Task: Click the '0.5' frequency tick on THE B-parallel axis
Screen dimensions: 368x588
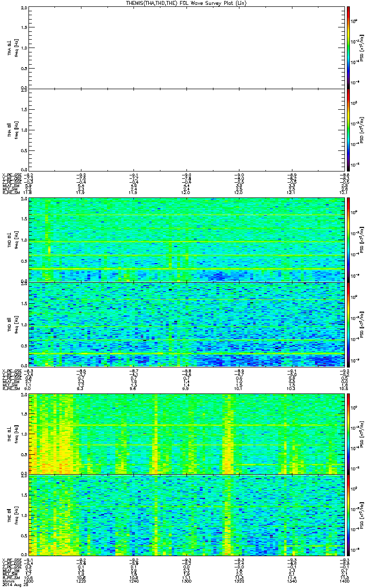Action: tap(24, 536)
